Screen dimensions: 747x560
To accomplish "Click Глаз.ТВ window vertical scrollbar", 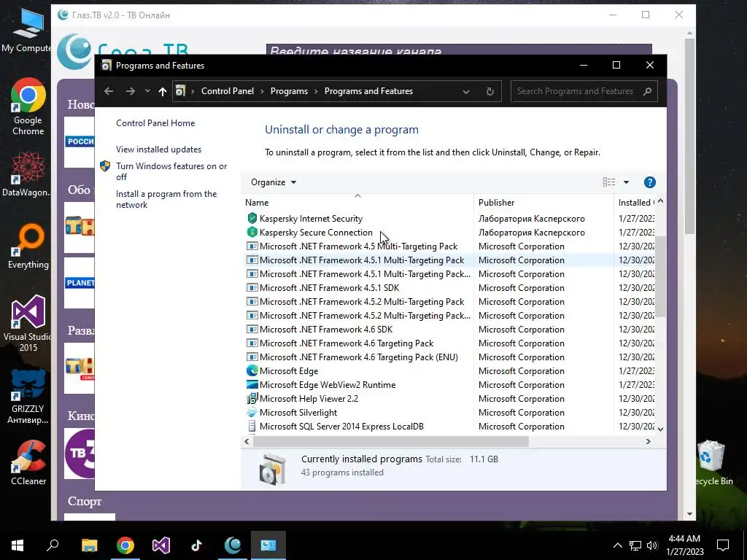I will coord(689,138).
